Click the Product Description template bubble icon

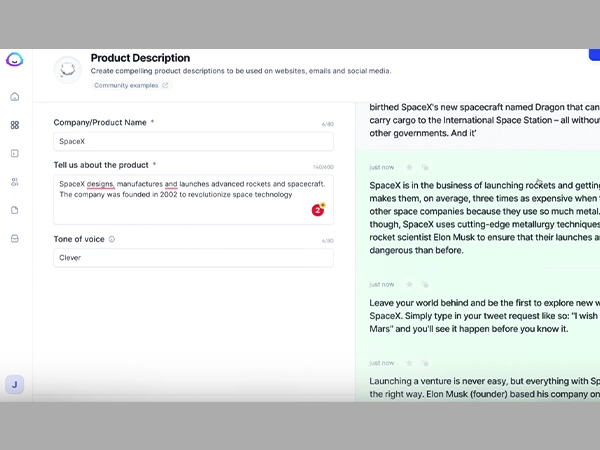coord(68,70)
